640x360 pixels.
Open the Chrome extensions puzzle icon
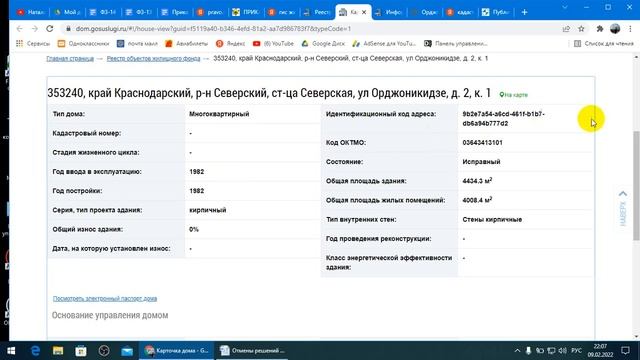click(x=600, y=29)
